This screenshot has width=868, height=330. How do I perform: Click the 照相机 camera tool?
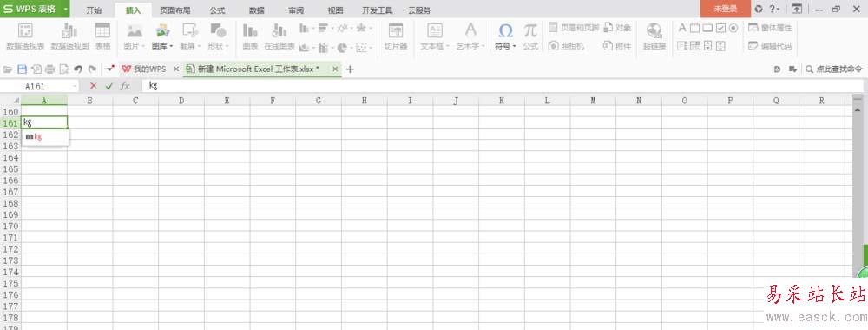pos(566,46)
